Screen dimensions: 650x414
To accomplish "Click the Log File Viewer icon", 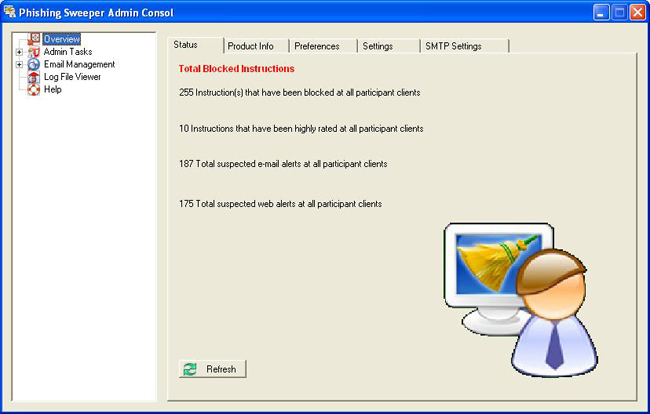I will (34, 77).
